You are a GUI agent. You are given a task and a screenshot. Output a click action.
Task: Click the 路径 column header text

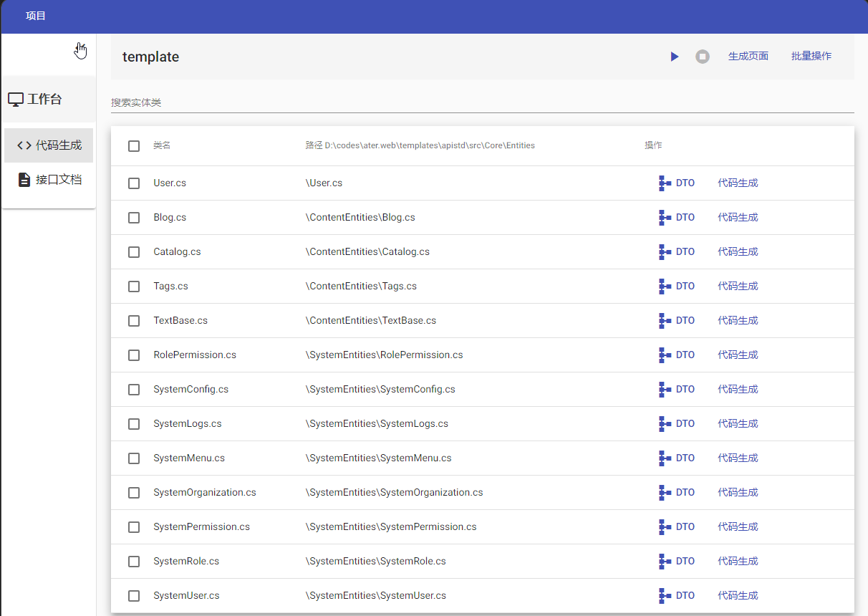click(x=420, y=145)
